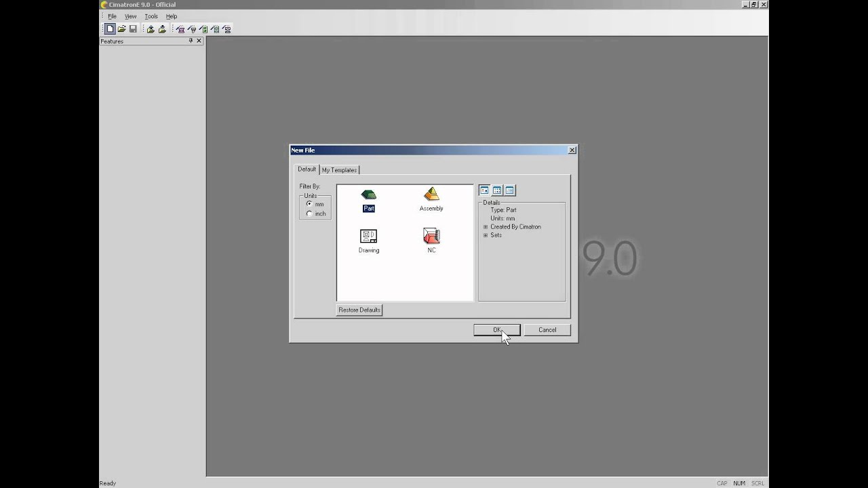
Task: Expand the Sets details node
Action: [486, 235]
